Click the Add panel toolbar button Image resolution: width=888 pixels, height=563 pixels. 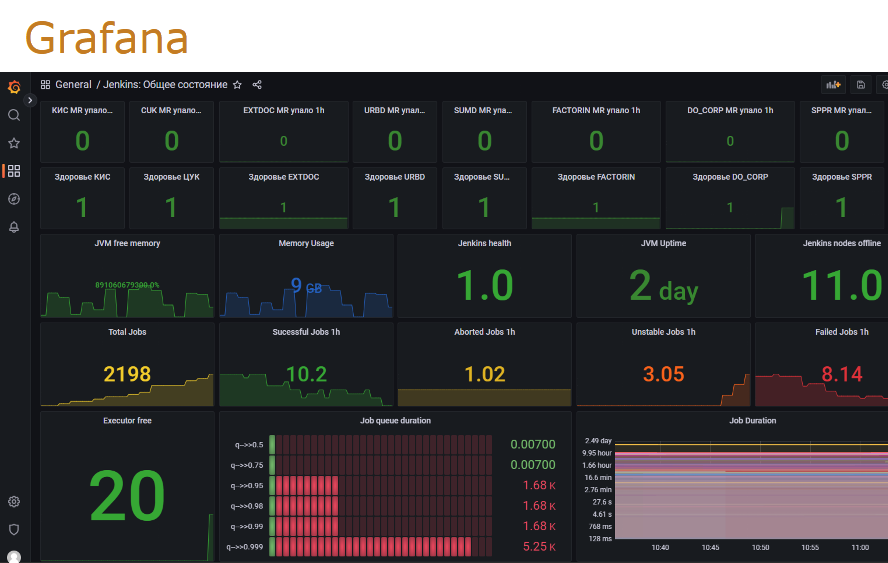(833, 85)
